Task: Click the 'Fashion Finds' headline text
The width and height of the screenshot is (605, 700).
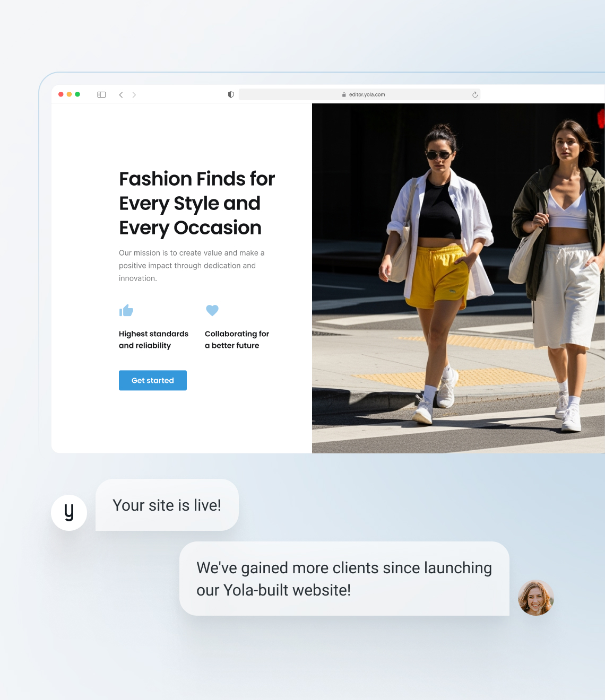Action: coord(196,203)
